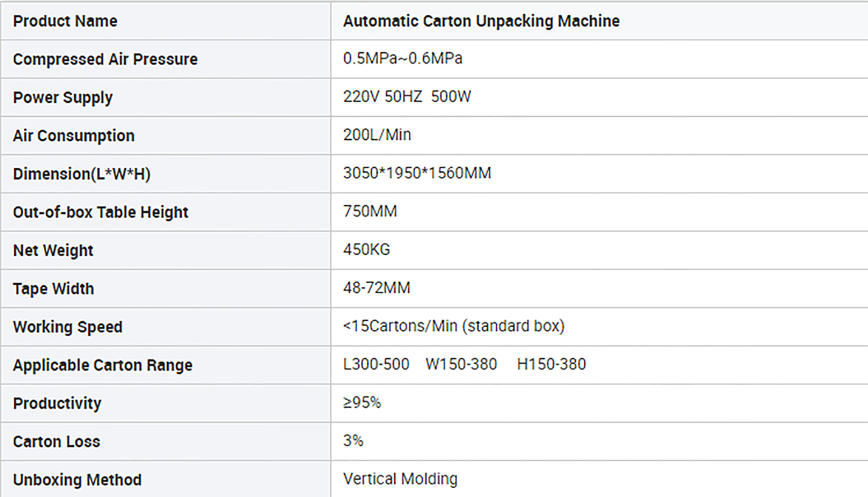This screenshot has width=868, height=497.
Task: Click the Net Weight label
Action: pos(53,250)
